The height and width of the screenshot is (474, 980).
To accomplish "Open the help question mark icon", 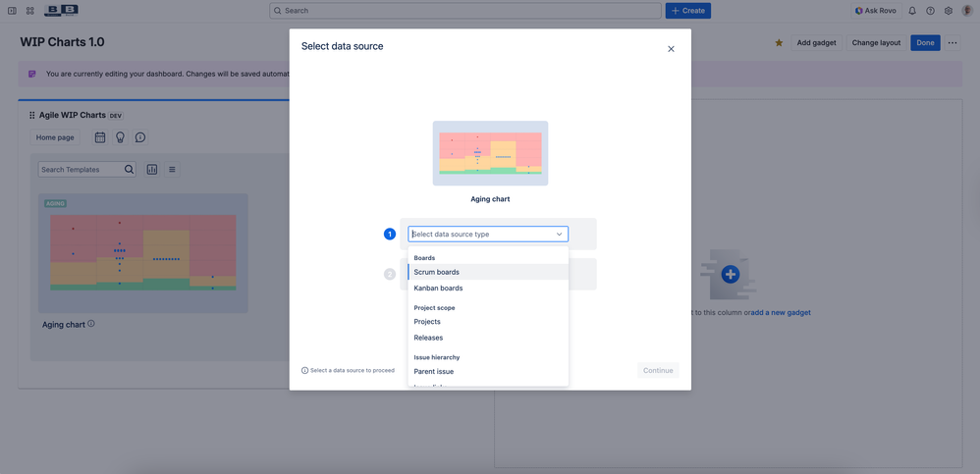I will 930,11.
